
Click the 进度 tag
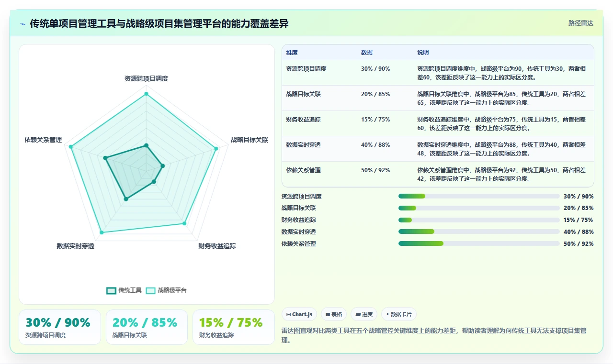364,314
